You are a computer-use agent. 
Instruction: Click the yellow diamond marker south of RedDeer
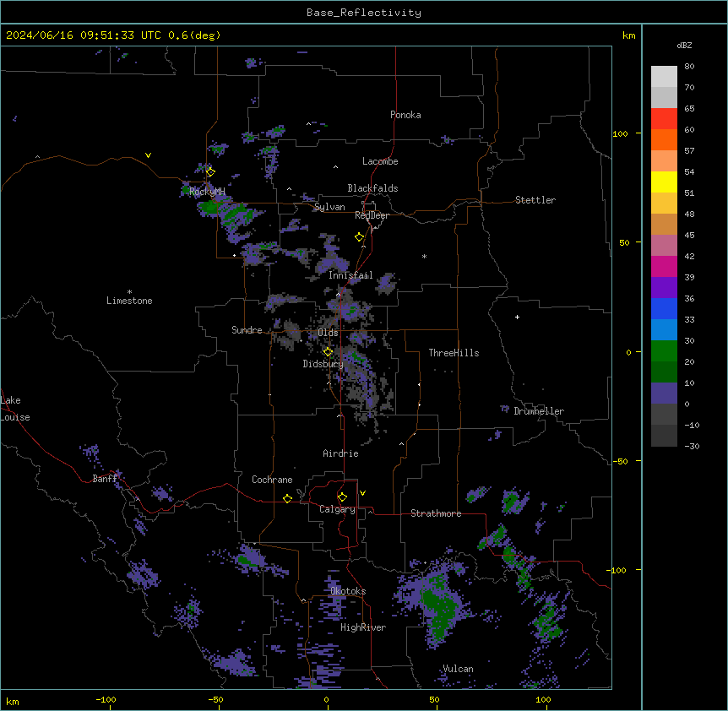[360, 237]
